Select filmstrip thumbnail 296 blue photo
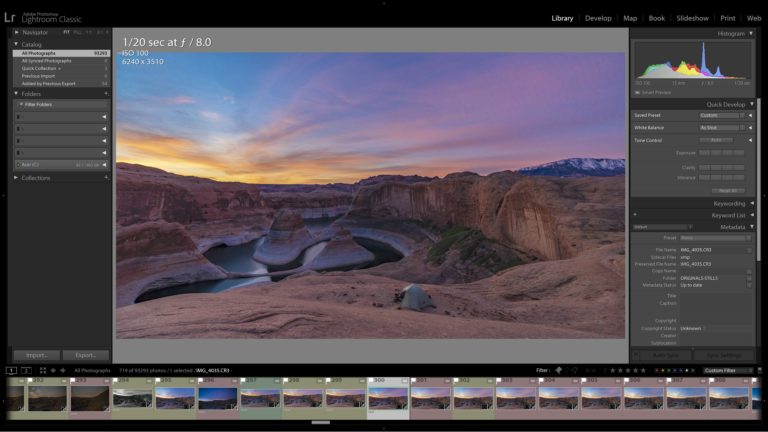The width and height of the screenshot is (768, 432). pos(217,398)
